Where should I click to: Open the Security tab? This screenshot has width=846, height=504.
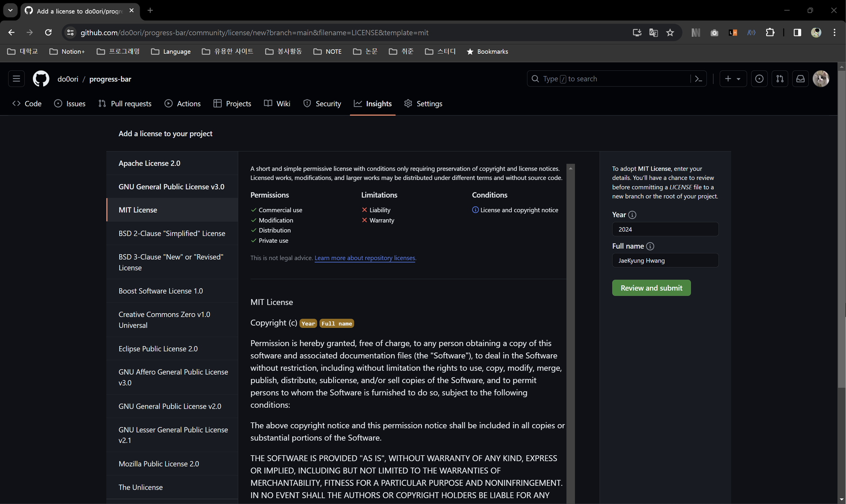(x=322, y=104)
